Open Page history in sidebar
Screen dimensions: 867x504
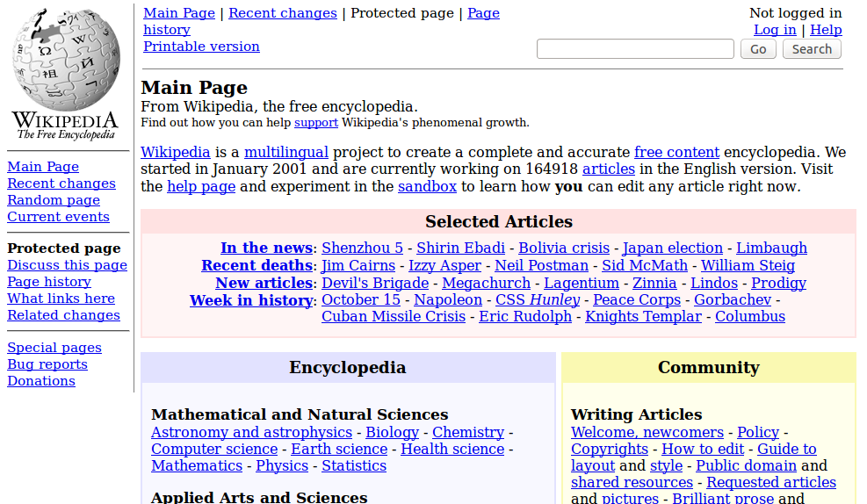tap(49, 282)
